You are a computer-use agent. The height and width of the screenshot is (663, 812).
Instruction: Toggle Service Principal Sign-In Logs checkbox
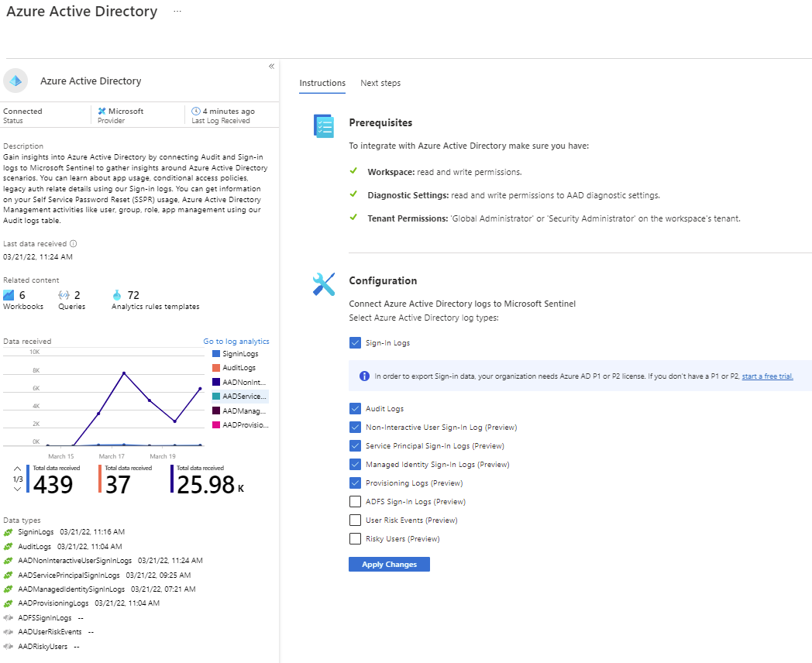click(355, 445)
